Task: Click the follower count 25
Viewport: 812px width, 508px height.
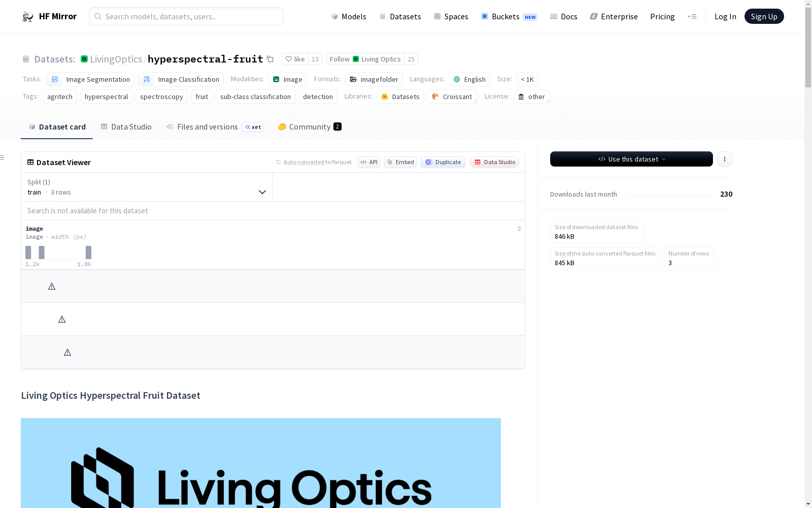Action: (x=411, y=59)
